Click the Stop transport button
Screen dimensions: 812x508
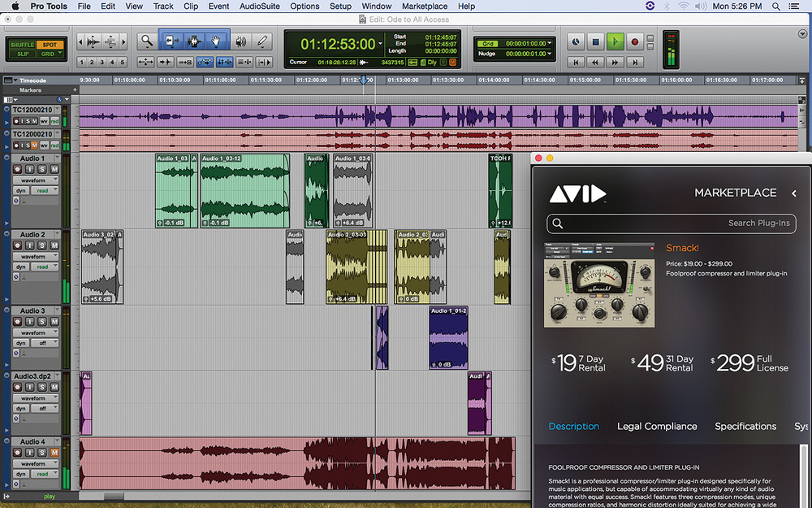(595, 41)
